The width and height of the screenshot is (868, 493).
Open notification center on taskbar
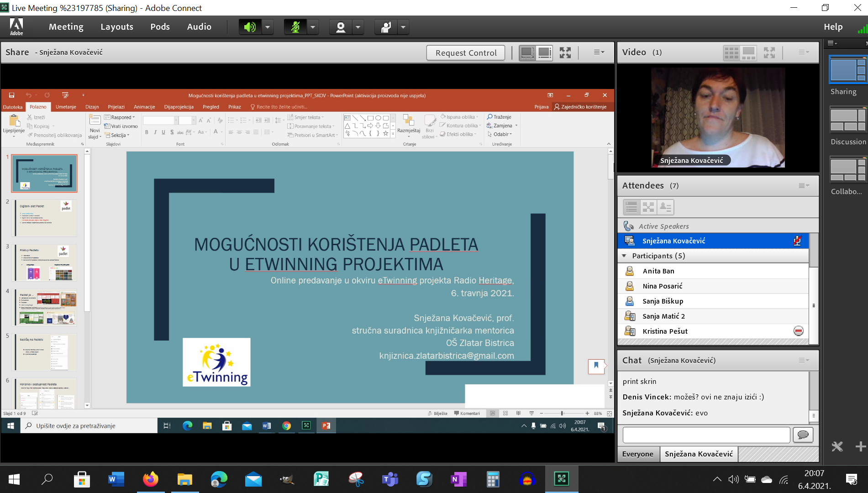[x=852, y=479]
